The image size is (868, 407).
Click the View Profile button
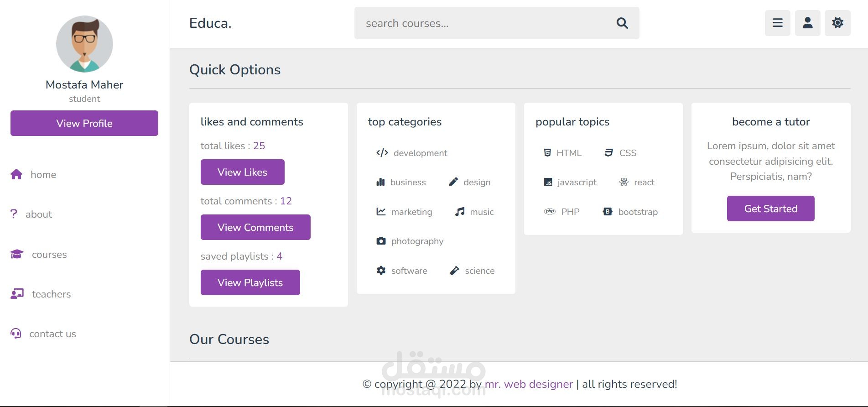click(84, 123)
